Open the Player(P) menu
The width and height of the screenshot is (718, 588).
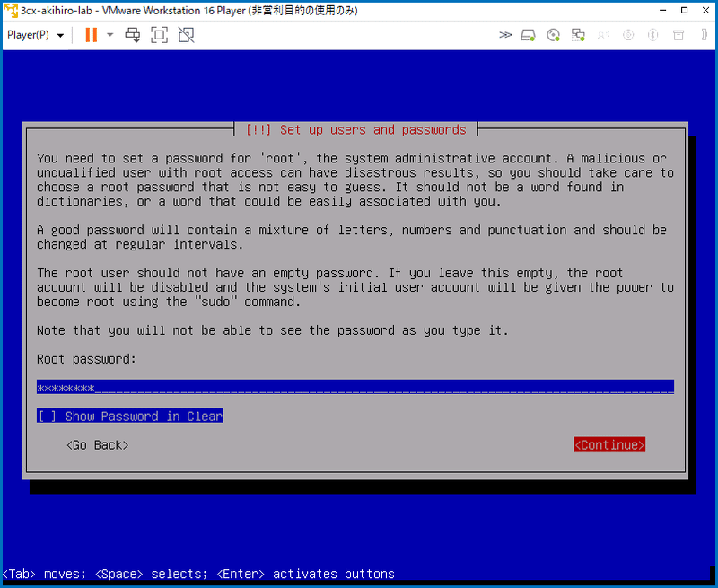click(35, 35)
